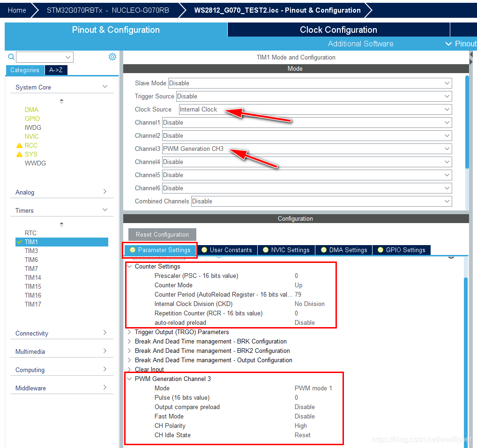Select NVIC in System Core
Screen dimensions: 477x448
click(32, 136)
